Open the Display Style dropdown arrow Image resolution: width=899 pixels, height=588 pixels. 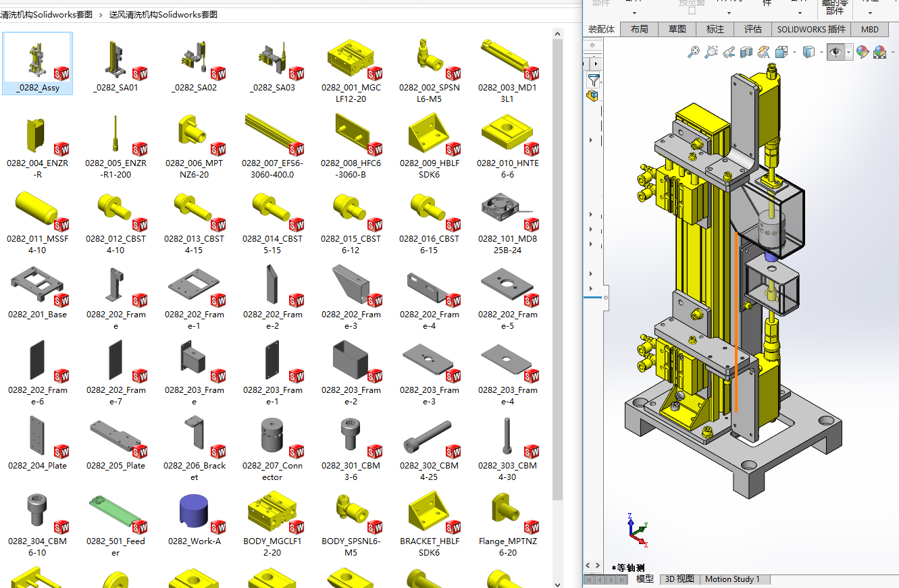[821, 52]
